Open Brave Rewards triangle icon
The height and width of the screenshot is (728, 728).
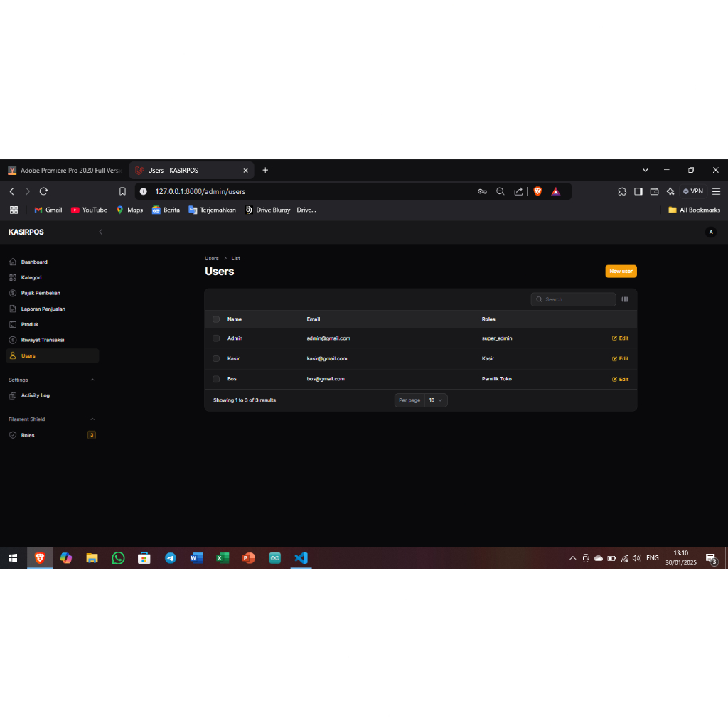[x=556, y=191]
